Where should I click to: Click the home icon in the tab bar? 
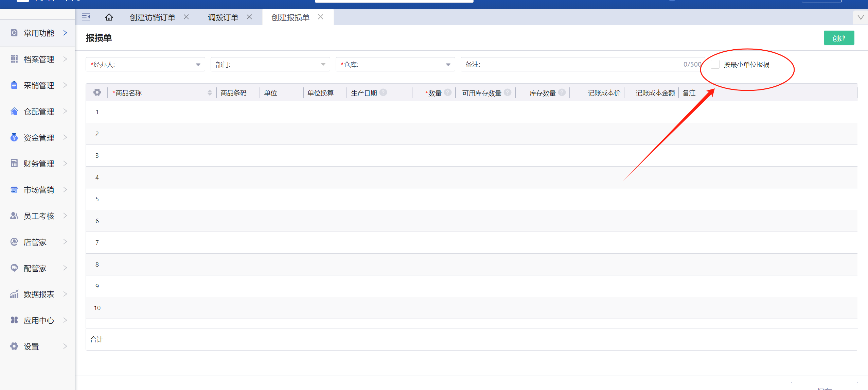pyautogui.click(x=109, y=17)
